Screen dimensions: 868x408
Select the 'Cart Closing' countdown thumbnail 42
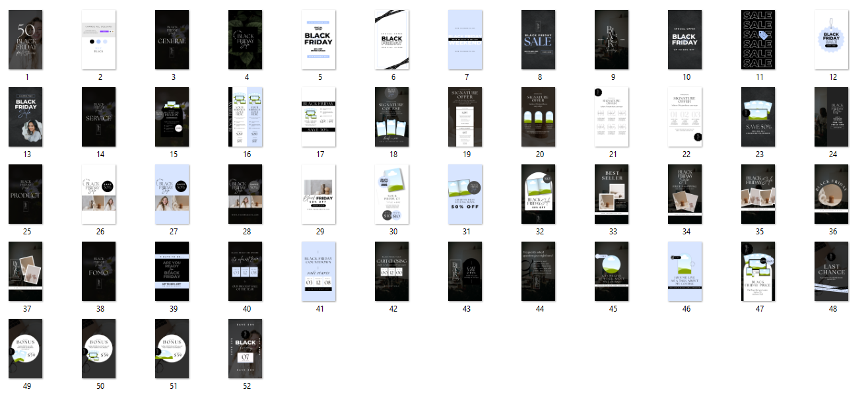click(392, 271)
